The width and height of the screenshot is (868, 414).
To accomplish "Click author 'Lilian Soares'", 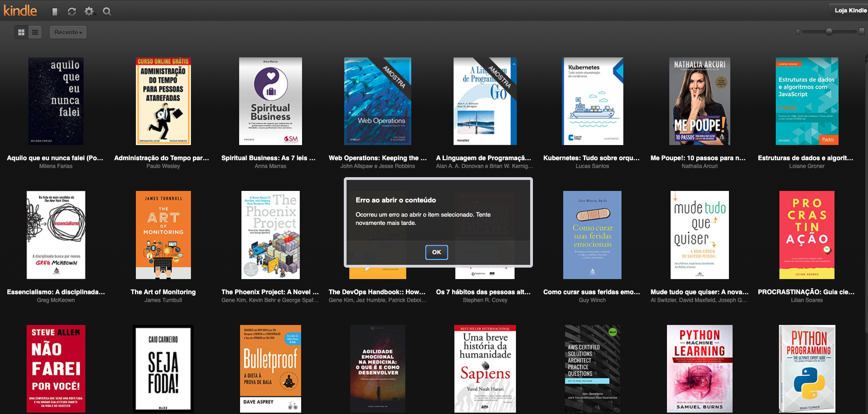I will (807, 300).
